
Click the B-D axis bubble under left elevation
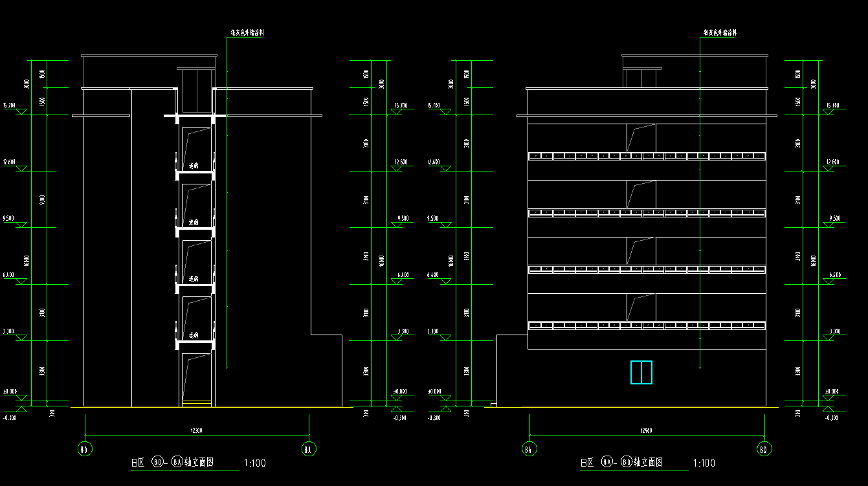pyautogui.click(x=84, y=449)
